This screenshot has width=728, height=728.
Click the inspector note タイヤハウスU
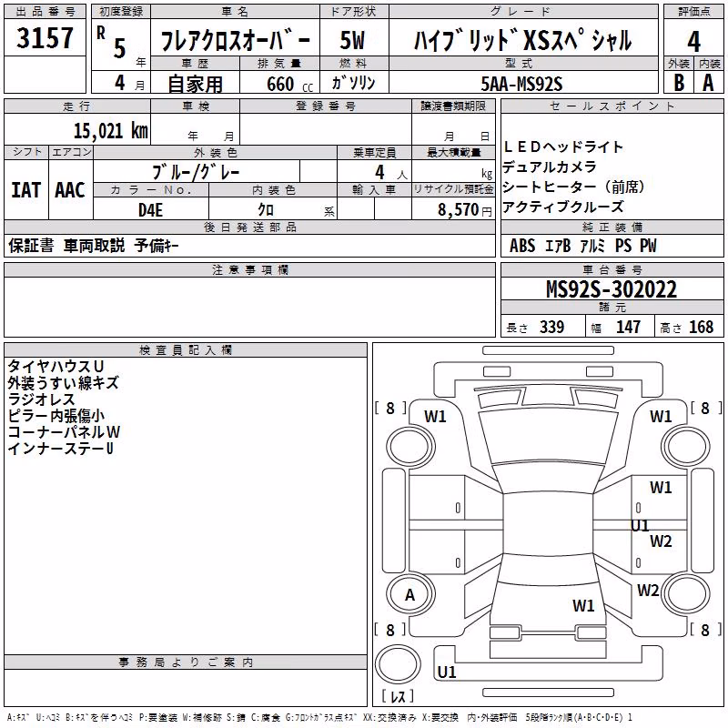coord(56,367)
